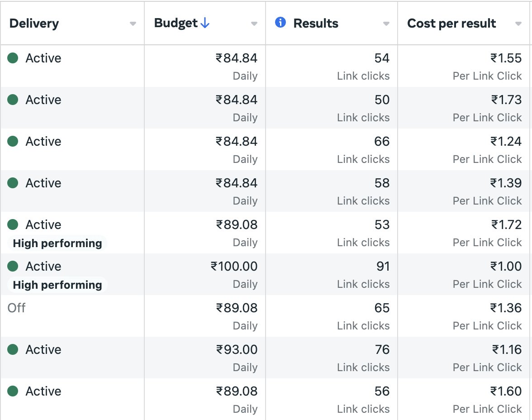Open the Results column dropdown
532x420 pixels.
pyautogui.click(x=386, y=24)
